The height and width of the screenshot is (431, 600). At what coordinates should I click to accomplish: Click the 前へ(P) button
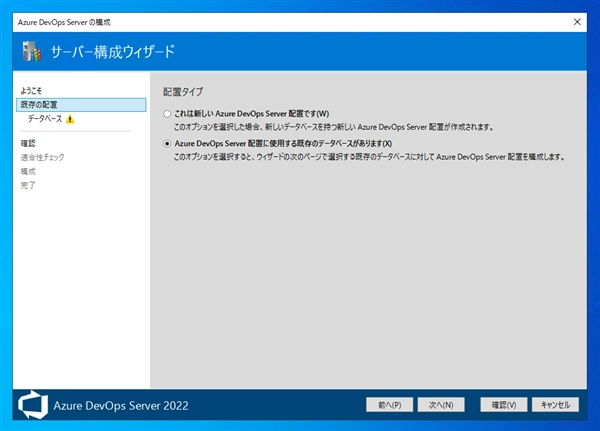click(x=390, y=405)
